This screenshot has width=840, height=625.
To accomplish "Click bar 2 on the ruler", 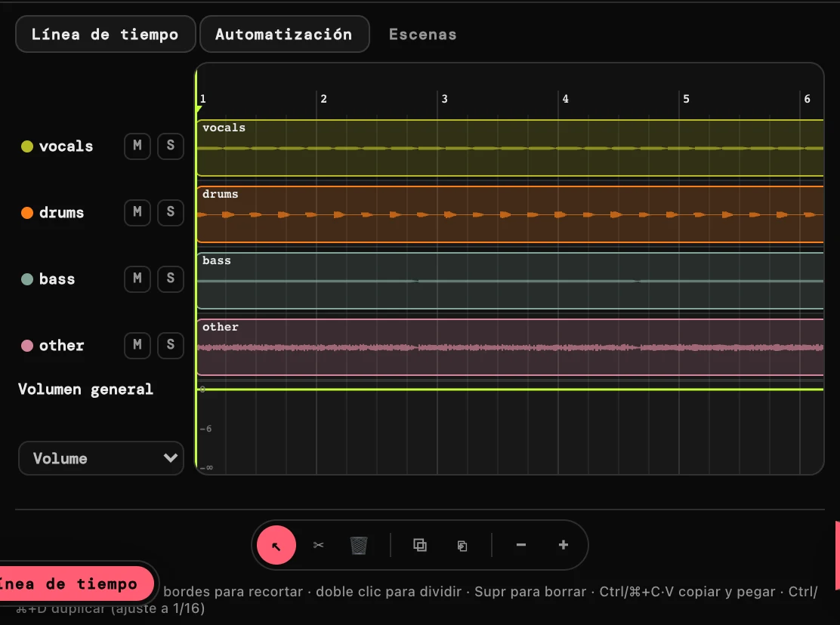I will click(323, 99).
